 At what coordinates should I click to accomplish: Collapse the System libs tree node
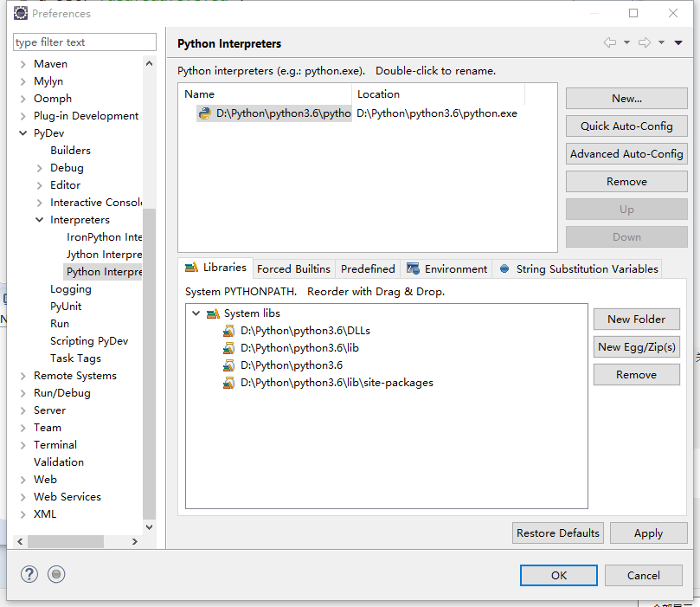pyautogui.click(x=196, y=313)
